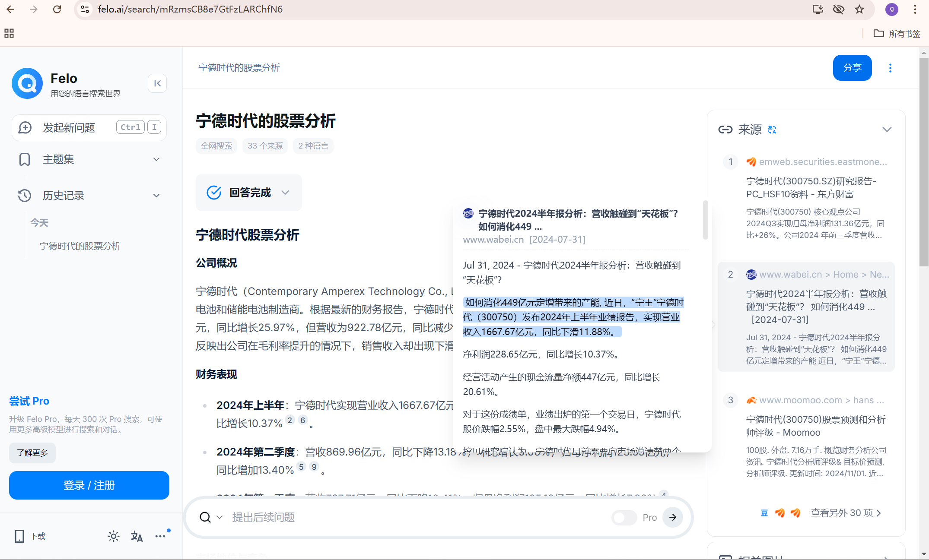Toggle the Pro search switch
The width and height of the screenshot is (929, 560).
pyautogui.click(x=624, y=517)
